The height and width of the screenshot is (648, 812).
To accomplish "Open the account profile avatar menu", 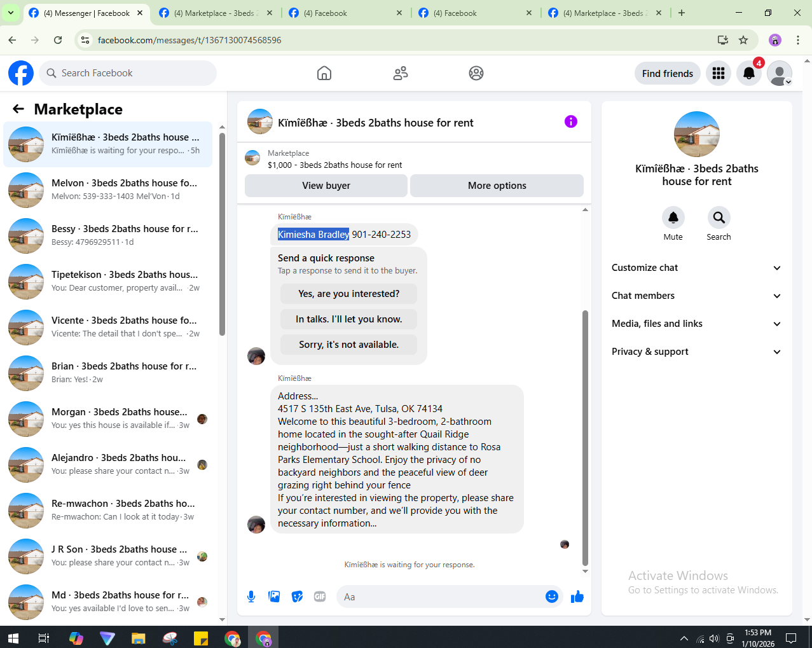I will (x=780, y=73).
